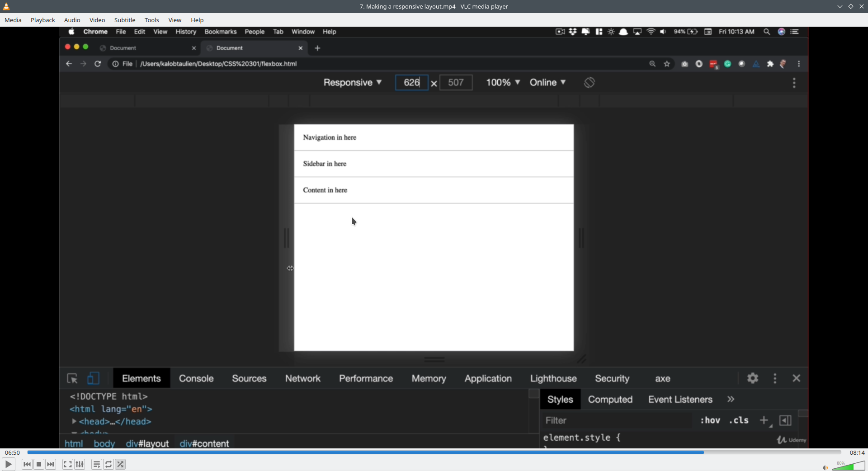Switch to the Memory tab
The height and width of the screenshot is (471, 868).
coord(429,378)
